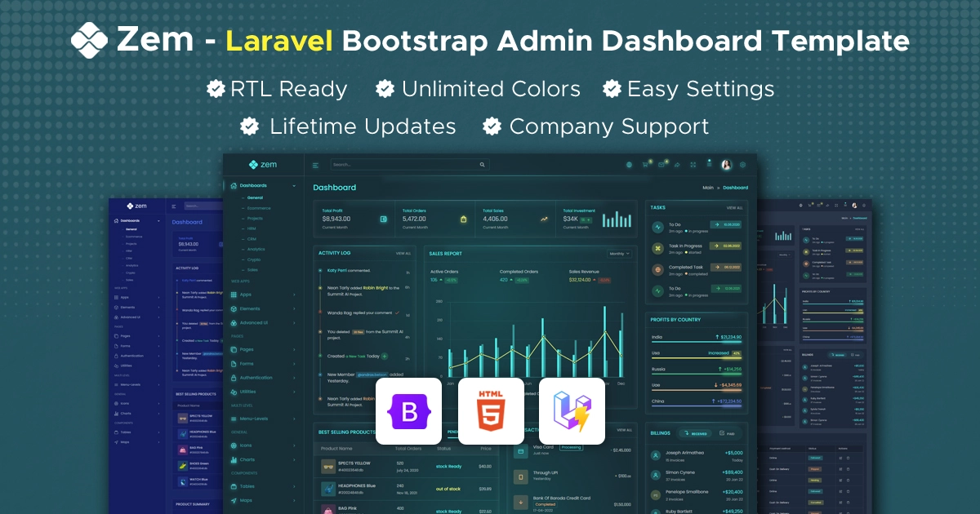Click the Maps icon in the sidebar

234,500
